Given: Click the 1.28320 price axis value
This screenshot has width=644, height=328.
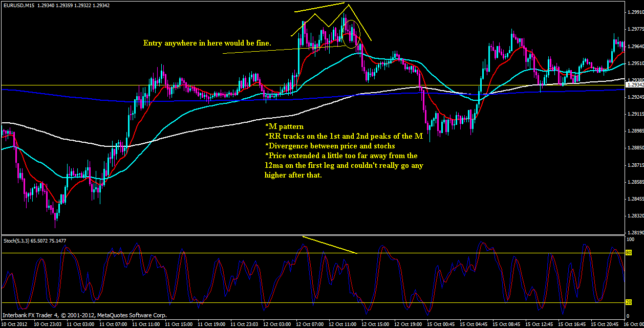Looking at the screenshot, I should pyautogui.click(x=635, y=216).
